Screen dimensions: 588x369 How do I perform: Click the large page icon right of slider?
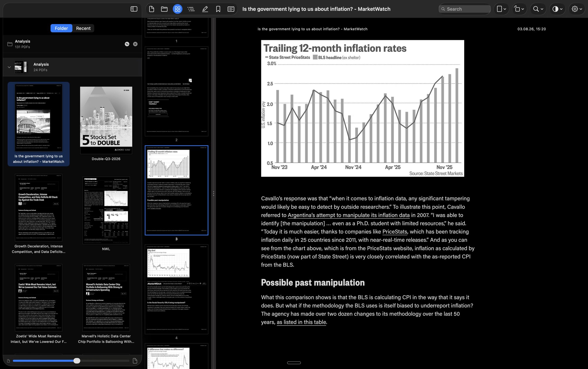pyautogui.click(x=135, y=361)
